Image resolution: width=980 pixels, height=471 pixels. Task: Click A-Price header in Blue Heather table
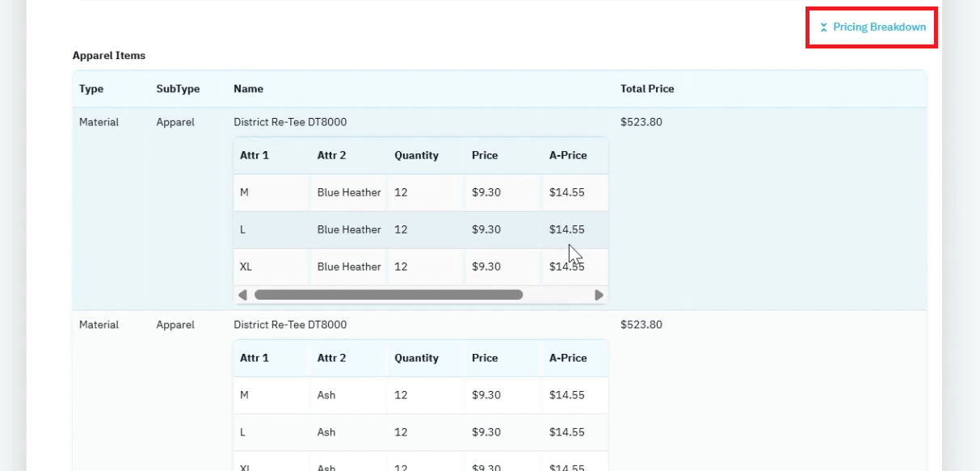pyautogui.click(x=568, y=155)
